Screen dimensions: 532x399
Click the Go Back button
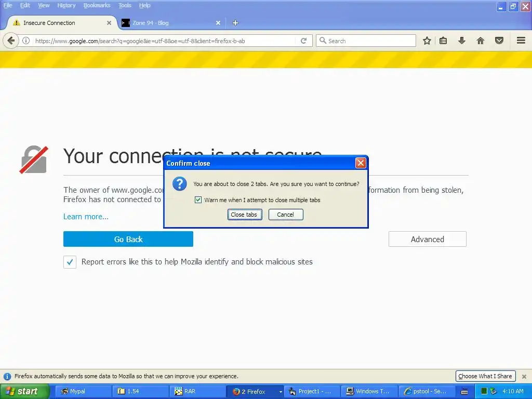click(x=128, y=239)
